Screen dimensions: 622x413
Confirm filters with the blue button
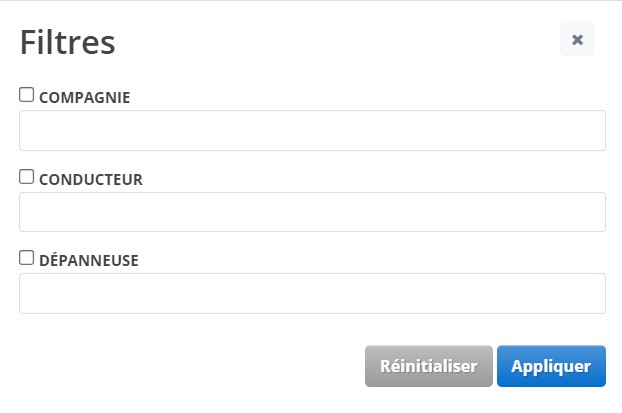(x=551, y=367)
